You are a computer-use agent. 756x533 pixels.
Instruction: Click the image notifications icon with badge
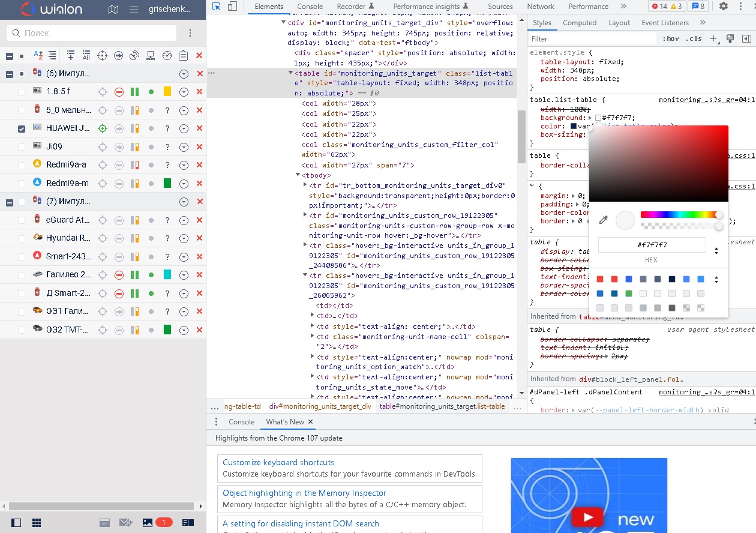click(x=148, y=522)
